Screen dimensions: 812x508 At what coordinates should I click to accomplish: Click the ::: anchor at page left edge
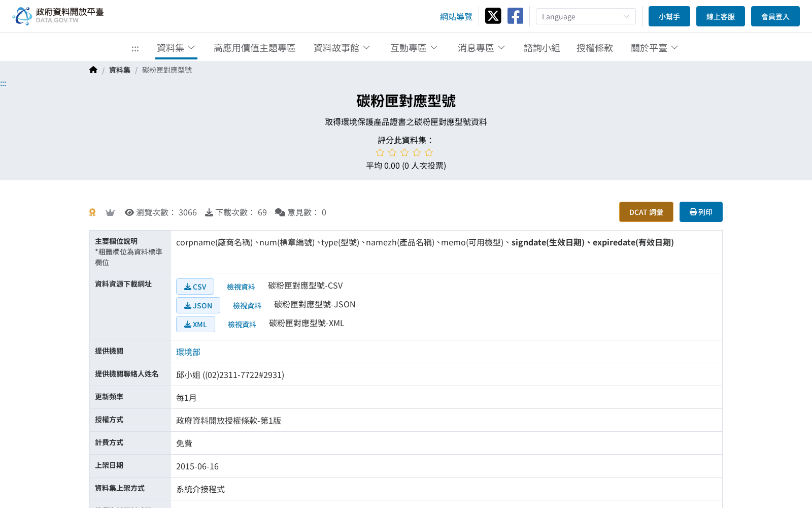(x=3, y=83)
